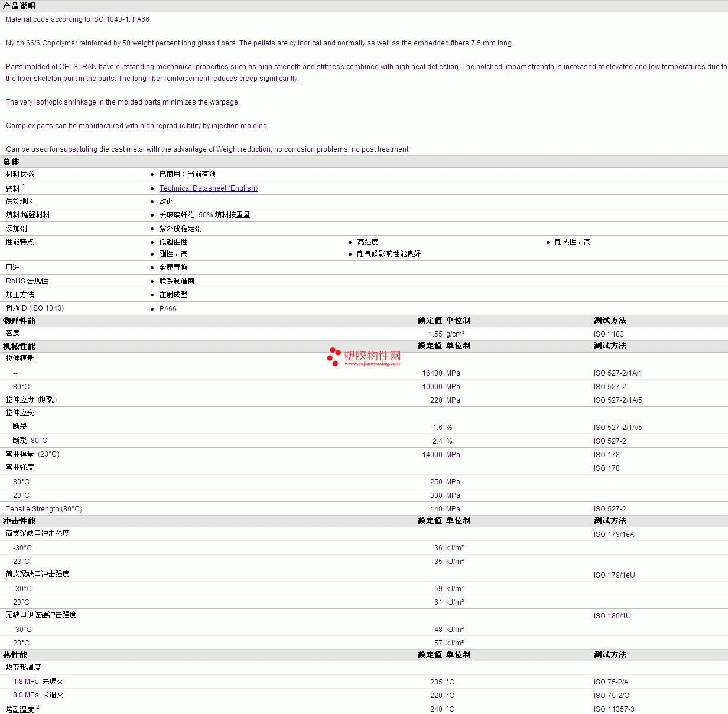Select the RoHS 合规性 row label
The width and height of the screenshot is (728, 714).
[27, 281]
